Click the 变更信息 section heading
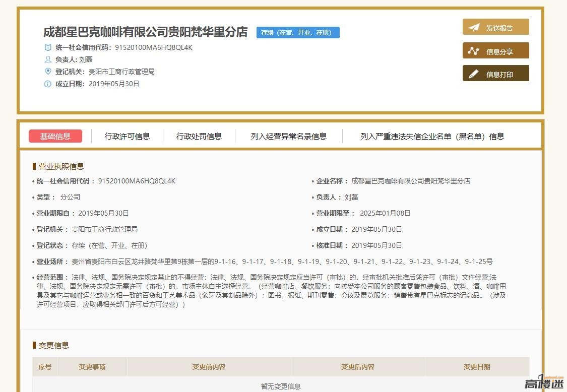567x392 pixels. [x=53, y=345]
